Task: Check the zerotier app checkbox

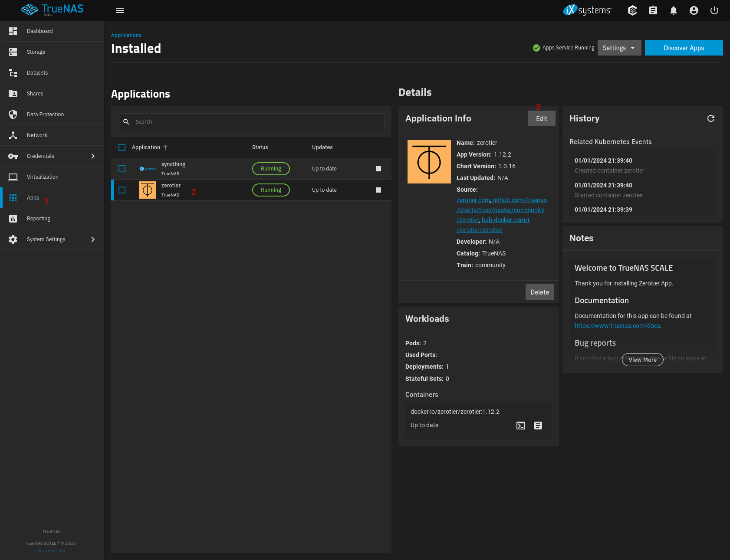Action: point(122,190)
